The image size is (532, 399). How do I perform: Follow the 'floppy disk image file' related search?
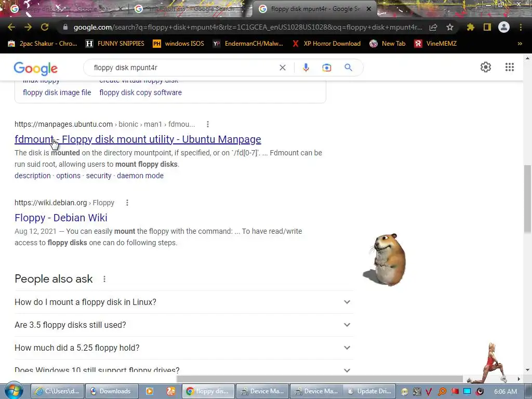click(x=57, y=92)
